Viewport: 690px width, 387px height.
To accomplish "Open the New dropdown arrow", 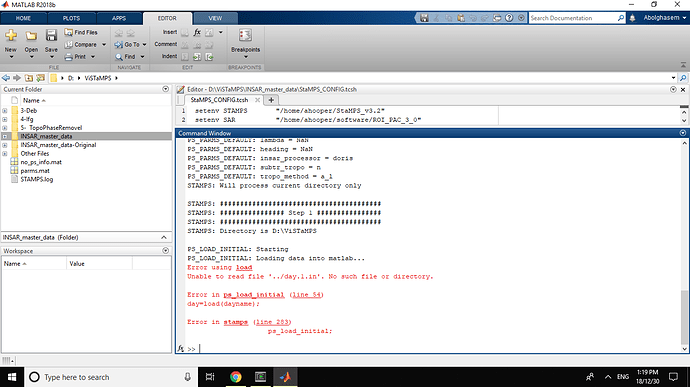I will pyautogui.click(x=11, y=57).
